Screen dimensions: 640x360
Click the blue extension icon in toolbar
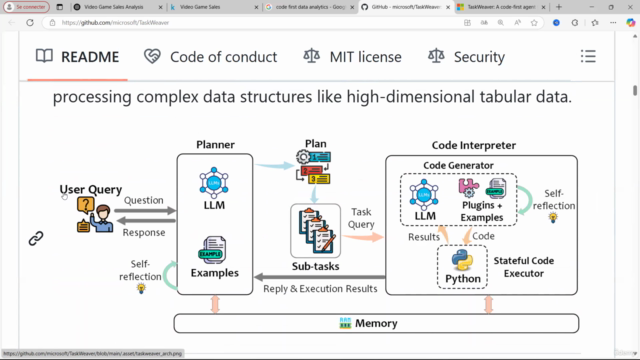click(x=556, y=23)
